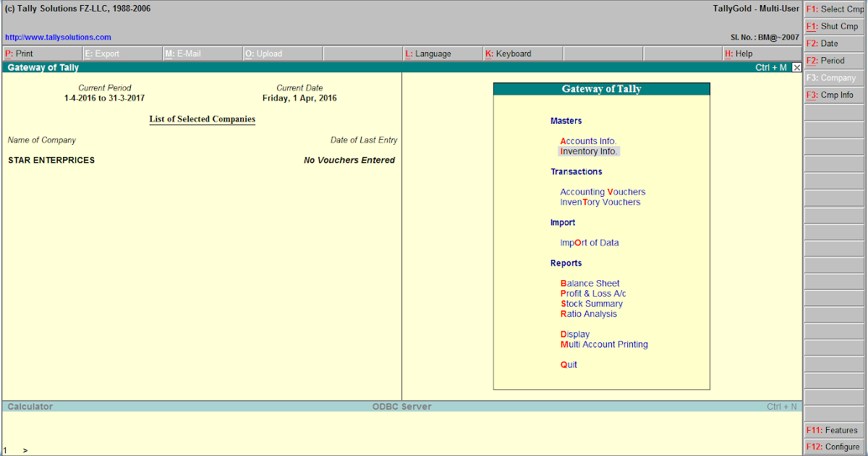Choose the E-Mail button
The width and height of the screenshot is (868, 456).
[x=202, y=54]
